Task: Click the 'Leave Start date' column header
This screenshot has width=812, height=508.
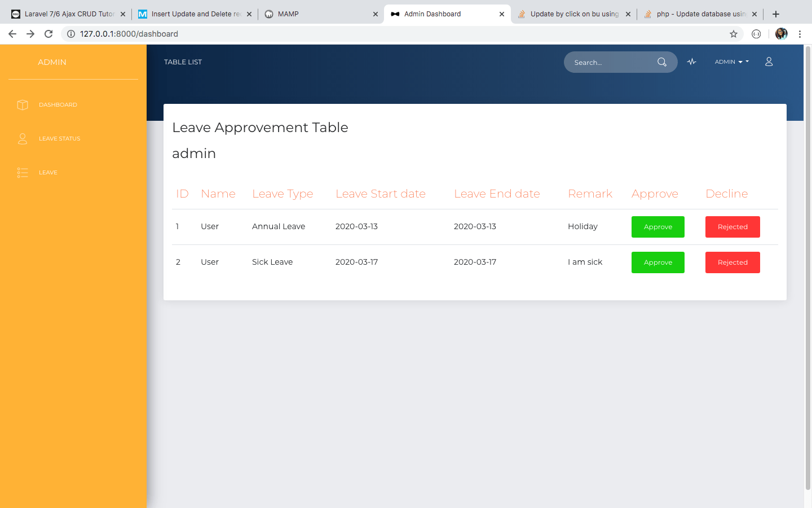Action: pos(381,194)
